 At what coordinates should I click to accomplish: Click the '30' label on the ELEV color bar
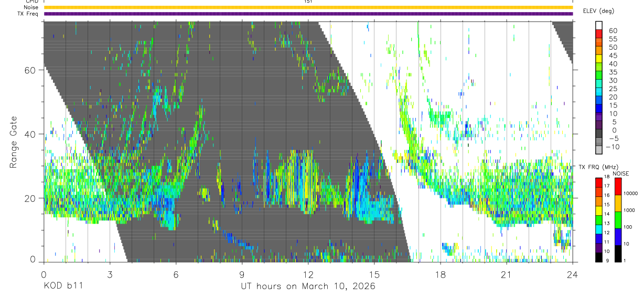point(613,81)
